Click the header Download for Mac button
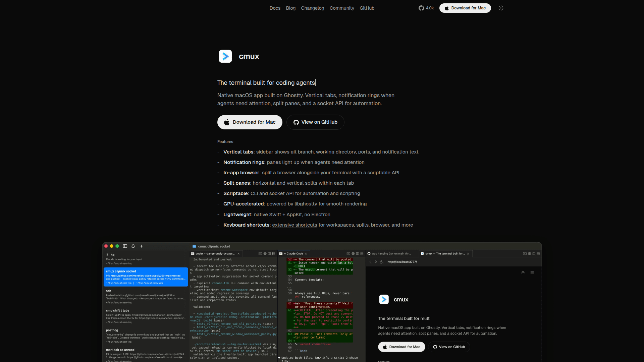644x362 pixels. click(x=465, y=8)
